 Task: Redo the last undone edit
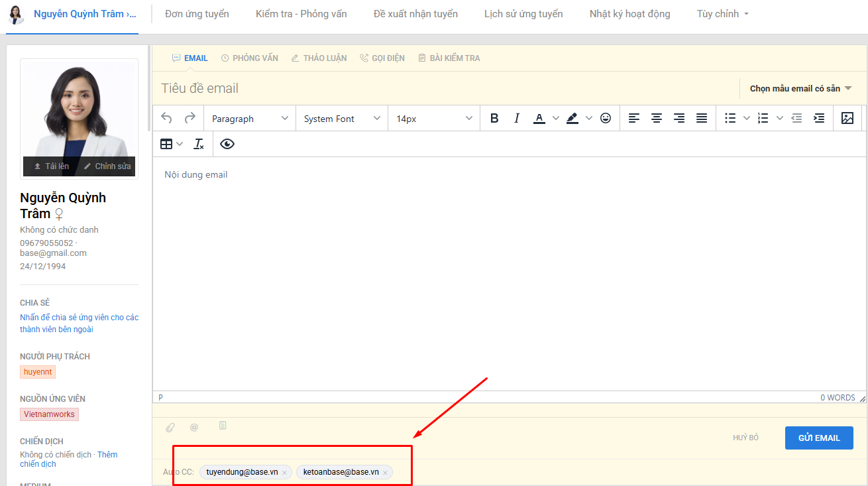coord(190,118)
